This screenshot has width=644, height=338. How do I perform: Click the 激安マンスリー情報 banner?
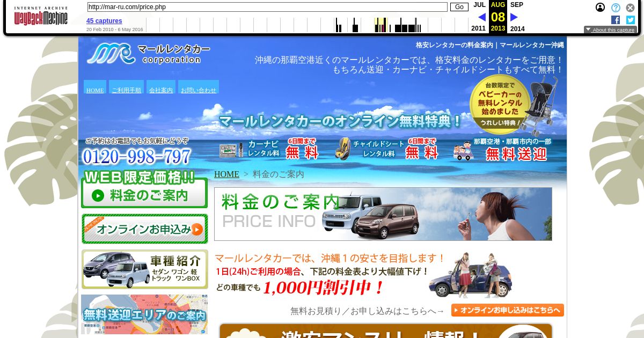click(x=385, y=330)
